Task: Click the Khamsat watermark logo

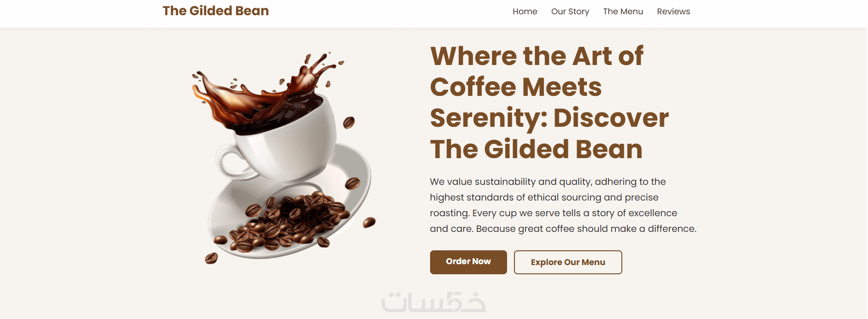Action: click(x=433, y=302)
